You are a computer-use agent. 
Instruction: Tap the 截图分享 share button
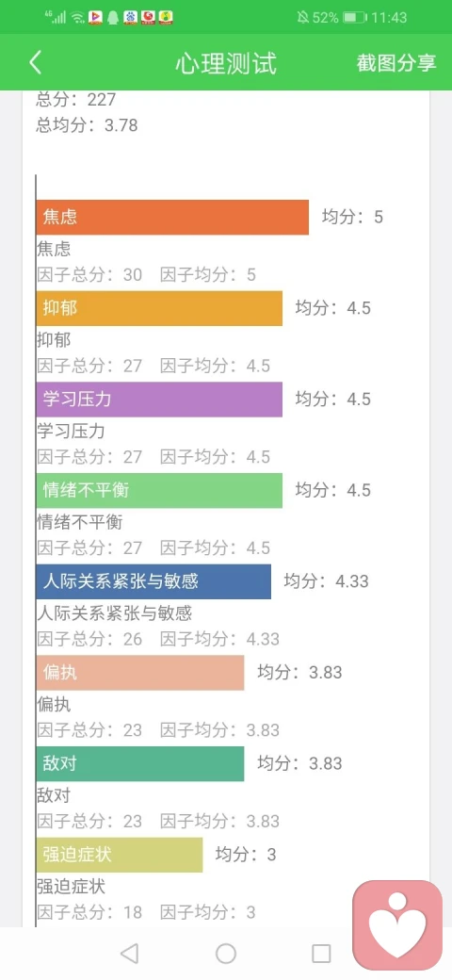[x=396, y=63]
